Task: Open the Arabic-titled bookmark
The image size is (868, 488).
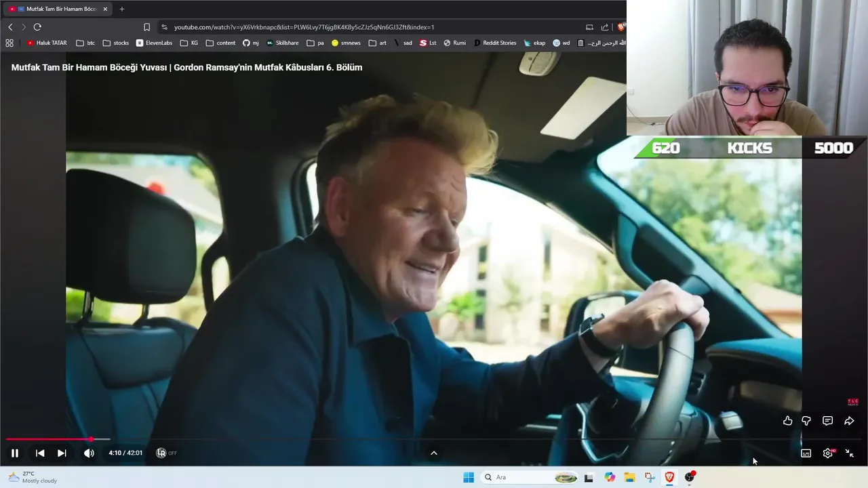Action: coord(601,43)
